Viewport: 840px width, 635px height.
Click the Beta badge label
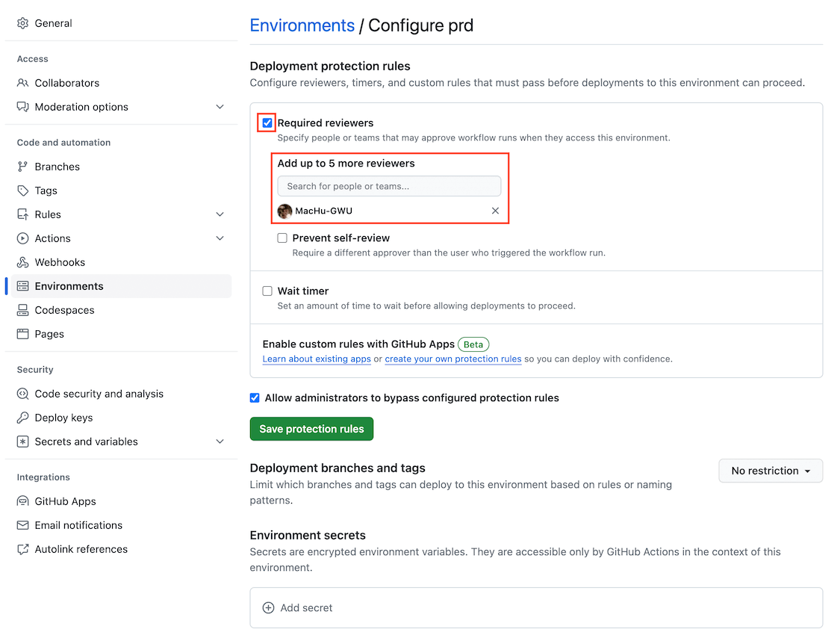(x=473, y=344)
